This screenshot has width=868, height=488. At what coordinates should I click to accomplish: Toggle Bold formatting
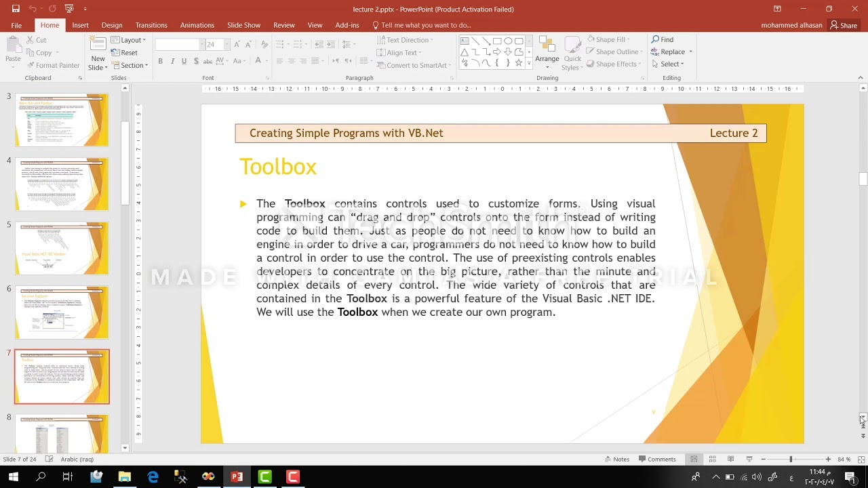160,61
